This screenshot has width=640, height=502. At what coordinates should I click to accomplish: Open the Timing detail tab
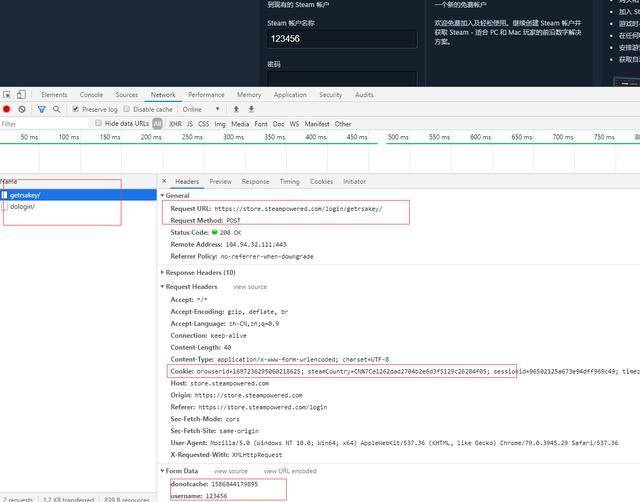click(289, 181)
